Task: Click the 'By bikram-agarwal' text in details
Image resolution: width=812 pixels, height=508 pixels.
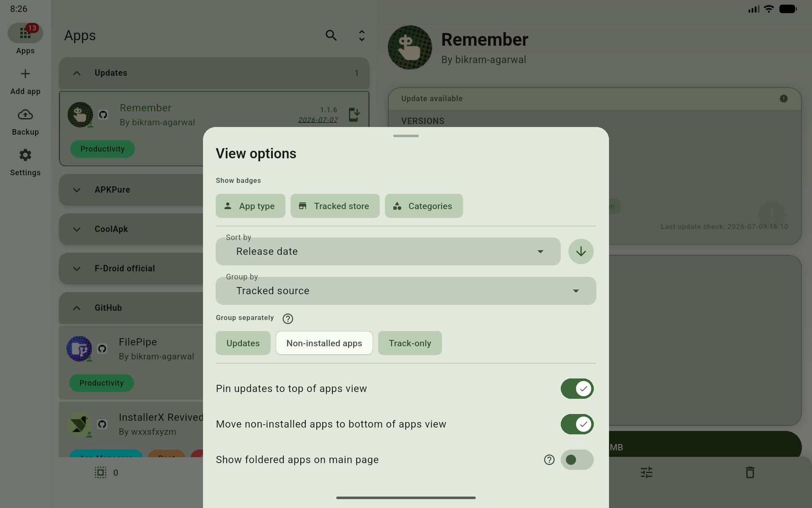Action: pyautogui.click(x=484, y=60)
